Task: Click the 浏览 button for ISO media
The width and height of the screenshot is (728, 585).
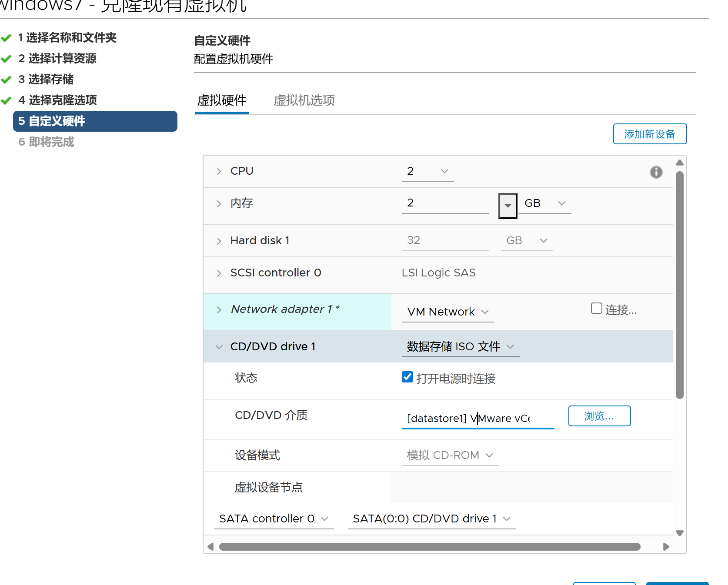Action: tap(599, 416)
